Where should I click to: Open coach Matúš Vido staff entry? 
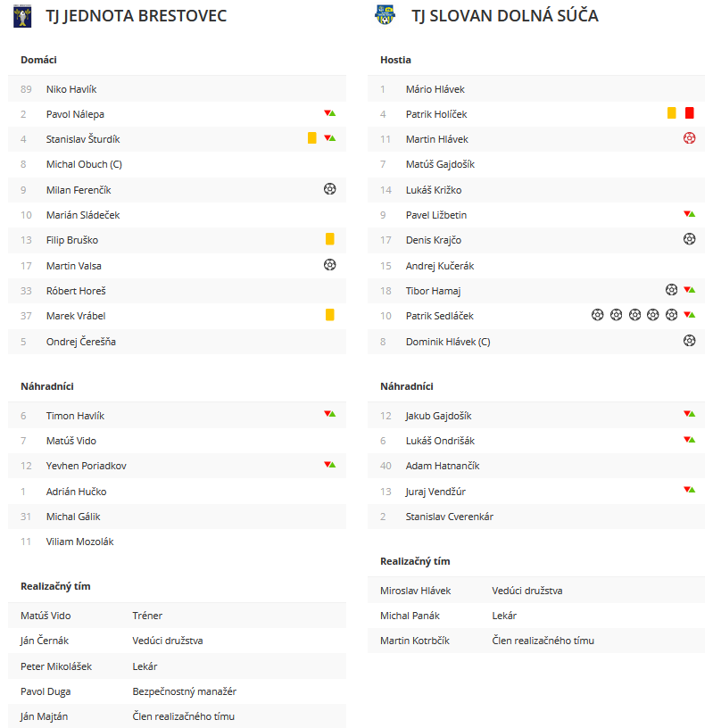pos(177,616)
